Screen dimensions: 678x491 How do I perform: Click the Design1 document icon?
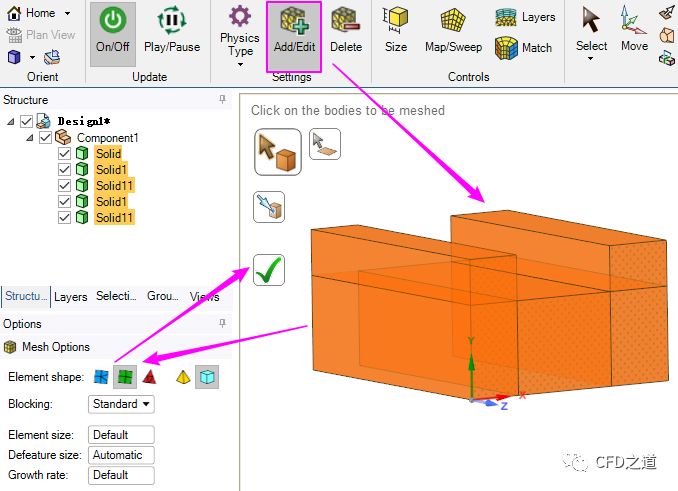click(43, 121)
